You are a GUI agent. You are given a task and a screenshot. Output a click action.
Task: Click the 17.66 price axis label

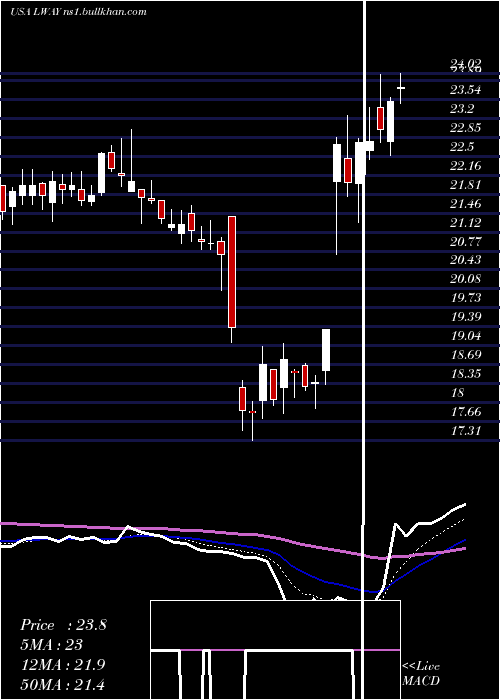click(x=465, y=412)
